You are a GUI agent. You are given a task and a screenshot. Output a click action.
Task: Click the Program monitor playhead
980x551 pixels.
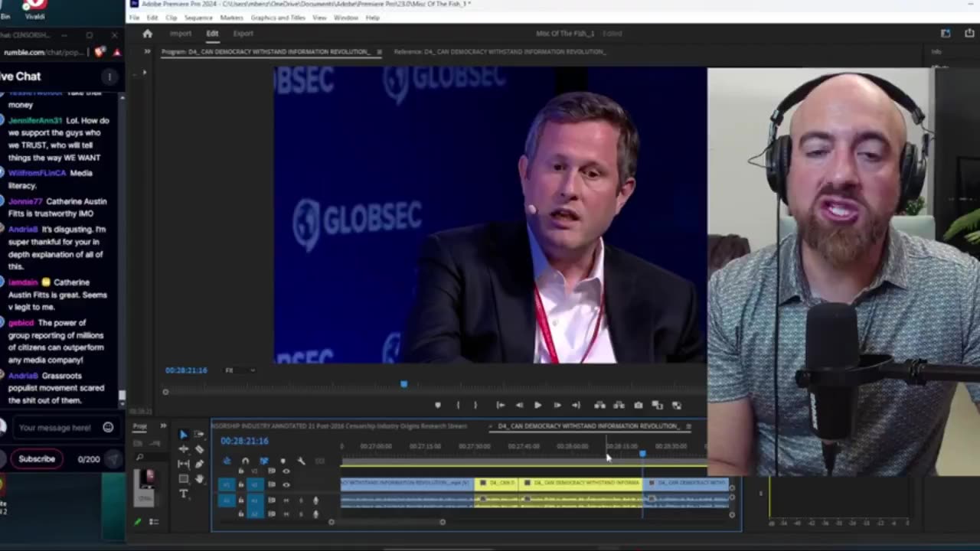(403, 384)
